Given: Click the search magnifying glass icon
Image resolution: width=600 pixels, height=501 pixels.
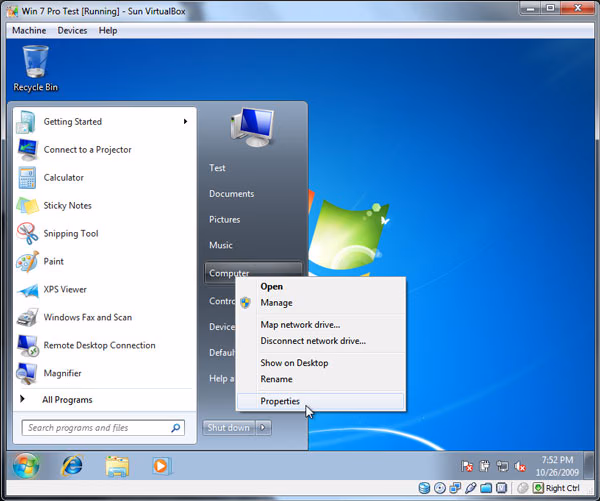Looking at the screenshot, I should coord(176,428).
